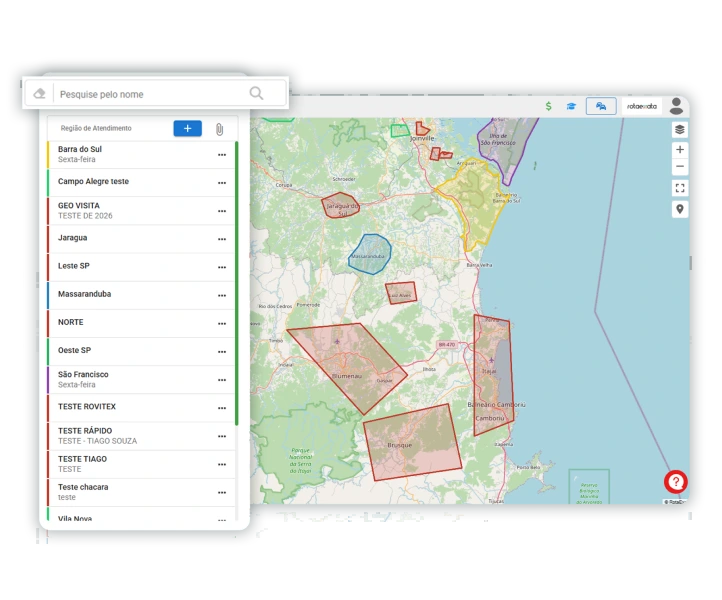The image size is (722, 600).
Task: Click the red Jaraguá do Sul polygon
Action: (341, 205)
